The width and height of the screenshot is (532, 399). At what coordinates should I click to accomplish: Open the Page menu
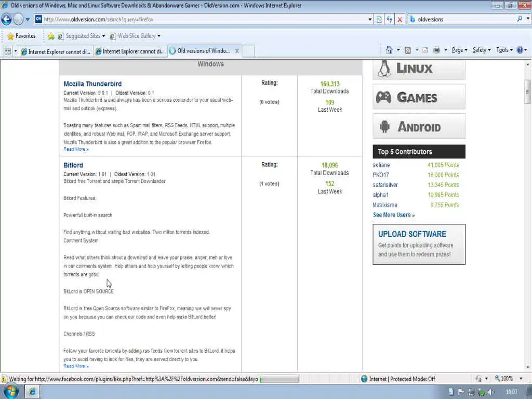(459, 50)
